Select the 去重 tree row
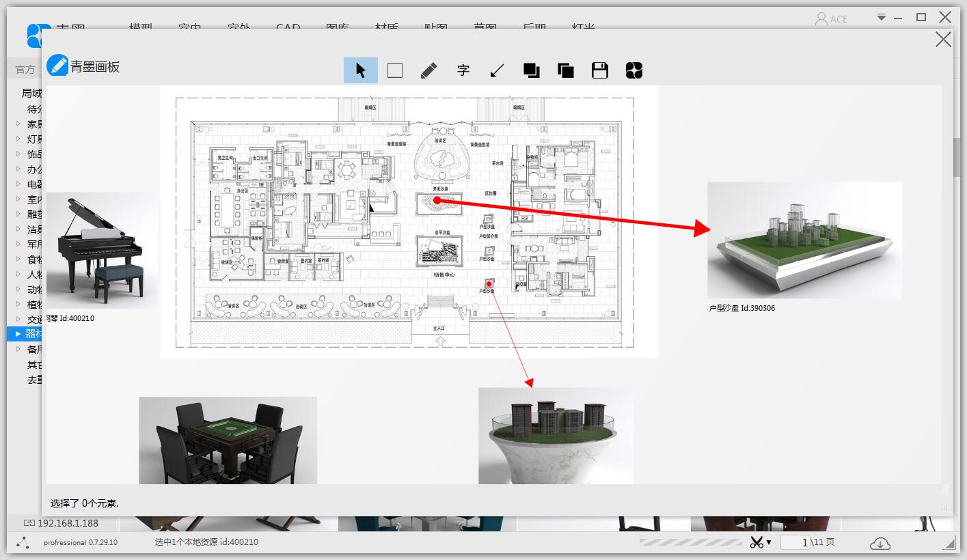 tap(35, 380)
